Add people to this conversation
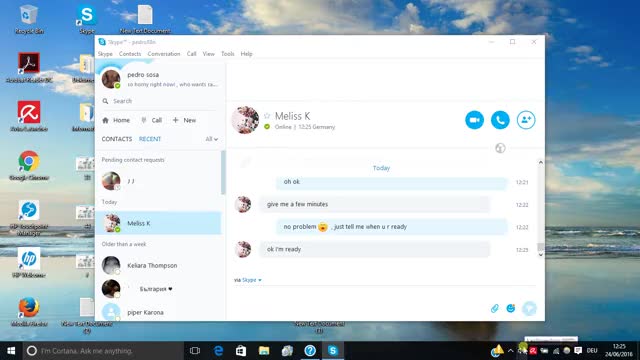The height and width of the screenshot is (360, 640). click(526, 120)
